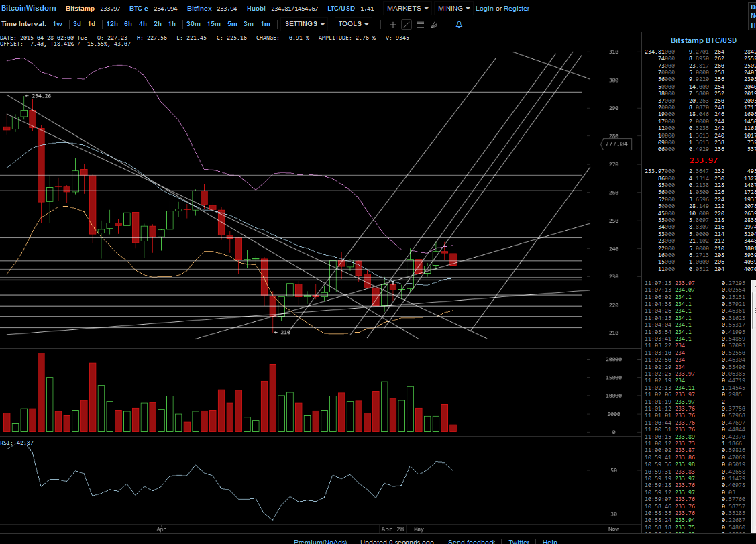Set time interval to 3m
Viewport: 756px width, 544px height.
coord(248,24)
